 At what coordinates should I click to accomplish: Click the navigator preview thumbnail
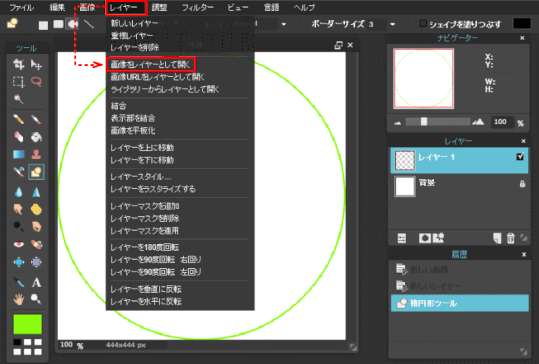(424, 79)
